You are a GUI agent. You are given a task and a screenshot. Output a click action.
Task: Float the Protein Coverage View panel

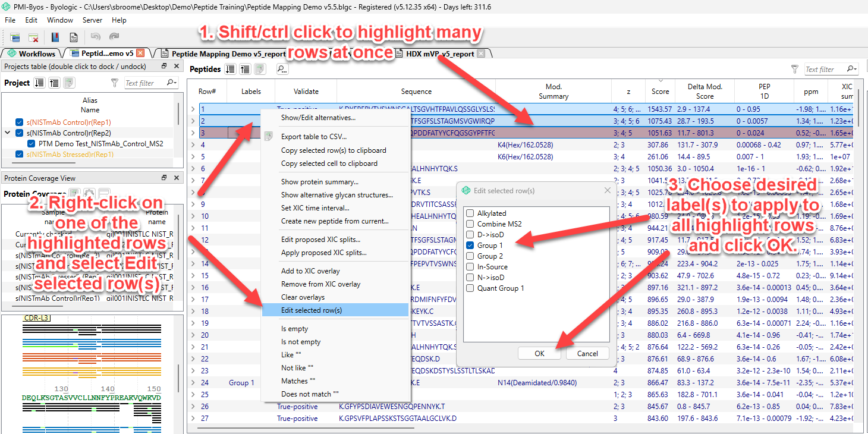165,178
